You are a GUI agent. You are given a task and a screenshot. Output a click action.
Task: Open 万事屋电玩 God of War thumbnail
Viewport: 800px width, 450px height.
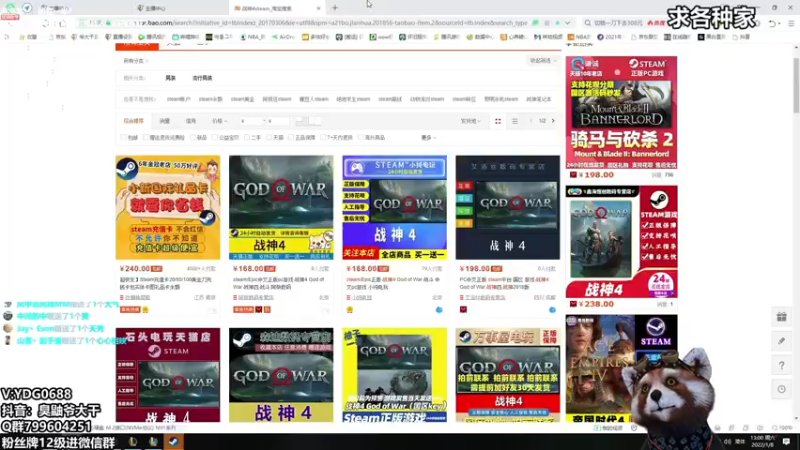coord(508,375)
